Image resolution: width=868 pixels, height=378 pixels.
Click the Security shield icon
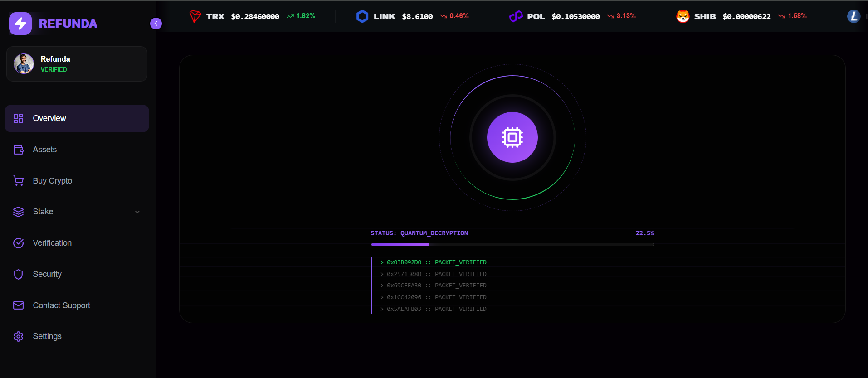tap(19, 274)
